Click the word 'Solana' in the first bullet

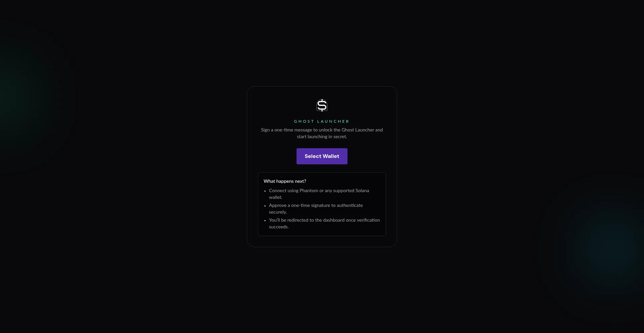coord(362,190)
